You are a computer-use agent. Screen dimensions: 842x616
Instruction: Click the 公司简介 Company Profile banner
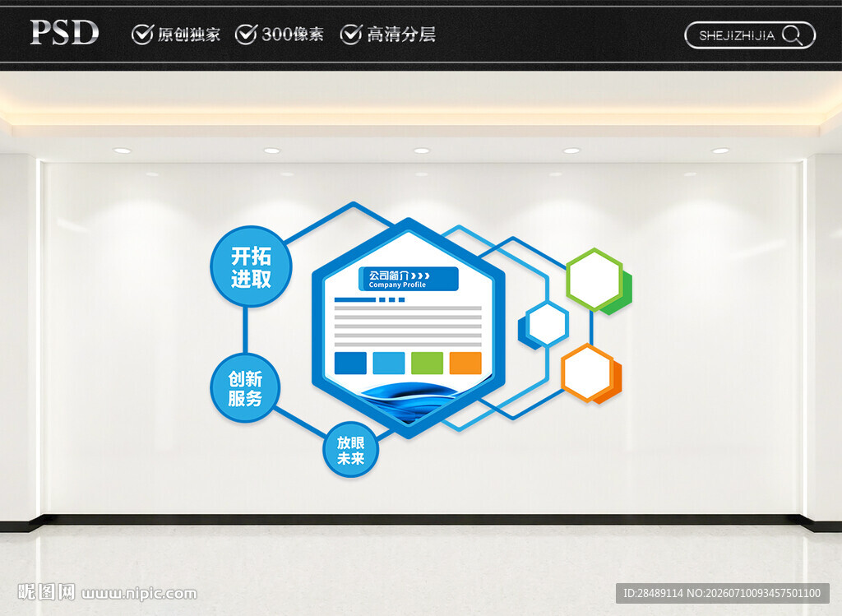pos(408,279)
